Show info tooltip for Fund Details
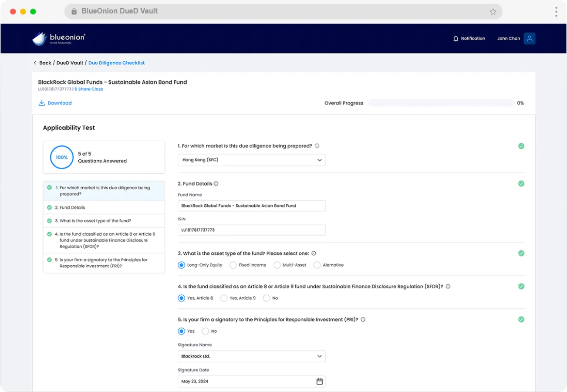The width and height of the screenshot is (567, 392). tap(216, 184)
